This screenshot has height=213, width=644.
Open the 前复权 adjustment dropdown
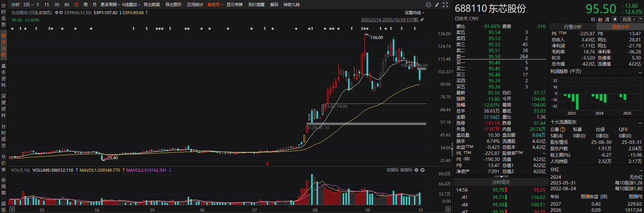(x=215, y=5)
